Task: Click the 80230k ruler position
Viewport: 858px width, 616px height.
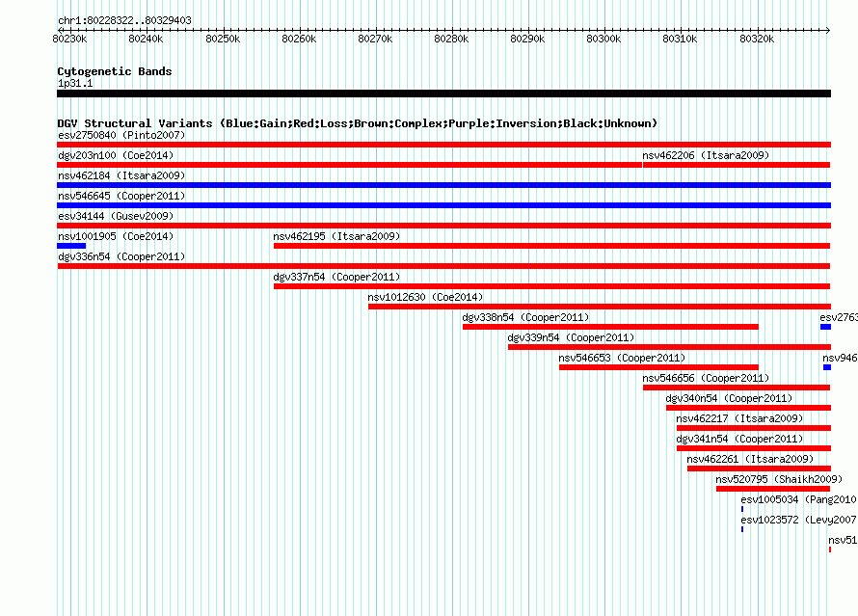Action: pyautogui.click(x=69, y=39)
